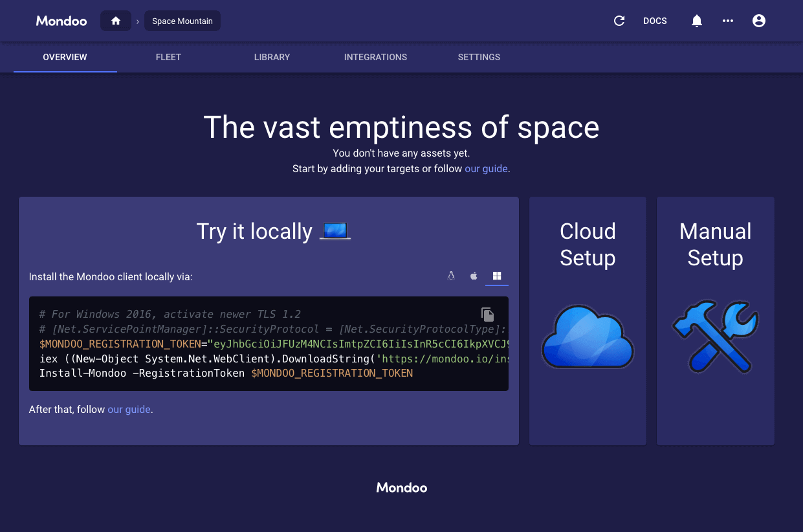Click the blue cloud icon
The image size is (803, 532).
[588, 337]
